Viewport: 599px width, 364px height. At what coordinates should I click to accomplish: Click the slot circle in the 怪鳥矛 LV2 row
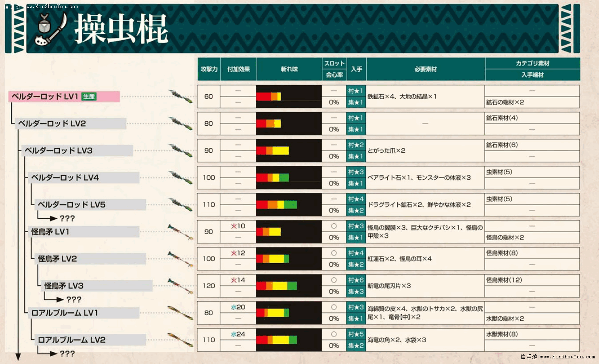coord(334,253)
